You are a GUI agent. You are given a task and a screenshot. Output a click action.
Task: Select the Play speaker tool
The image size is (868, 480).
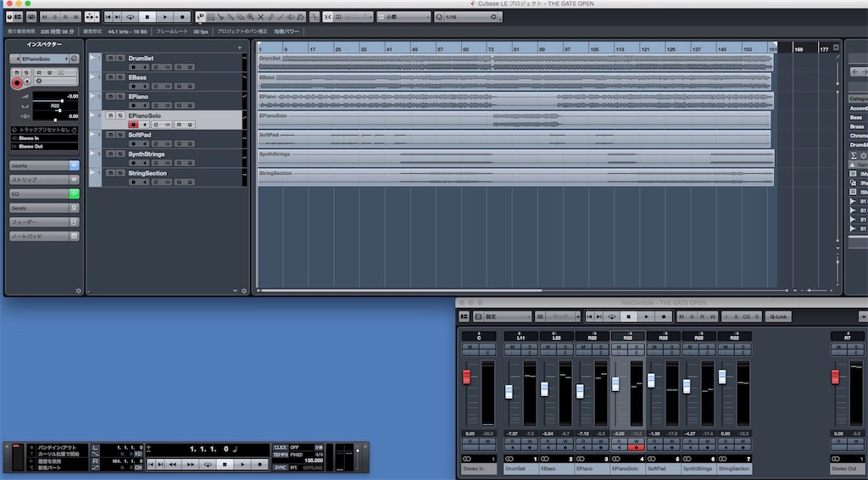point(291,17)
